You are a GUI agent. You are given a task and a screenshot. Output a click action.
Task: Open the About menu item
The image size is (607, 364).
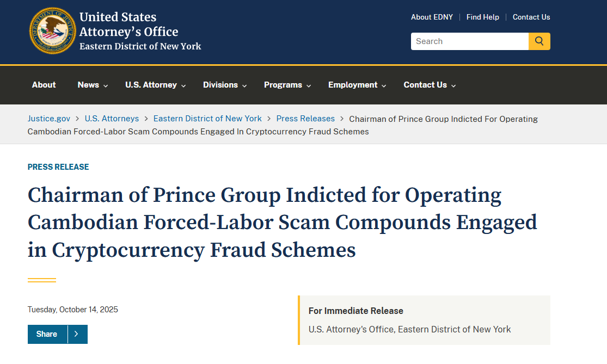tap(44, 85)
